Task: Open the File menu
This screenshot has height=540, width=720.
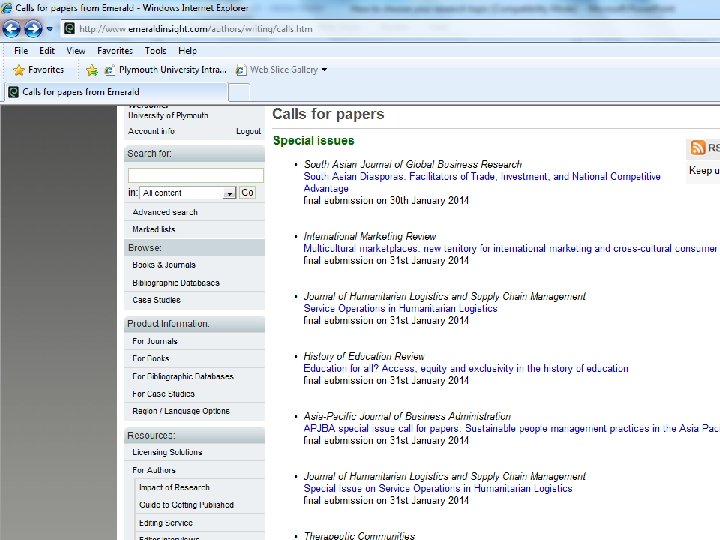Action: point(21,51)
